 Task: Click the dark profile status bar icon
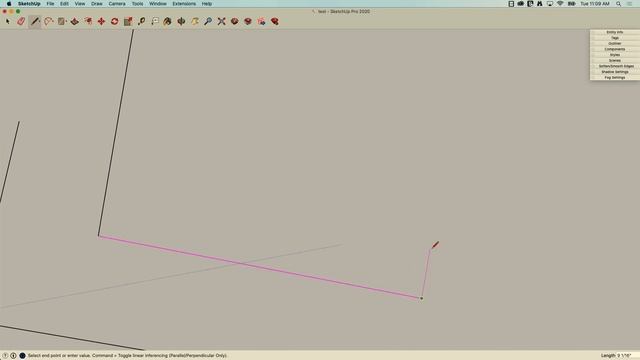(x=22, y=356)
